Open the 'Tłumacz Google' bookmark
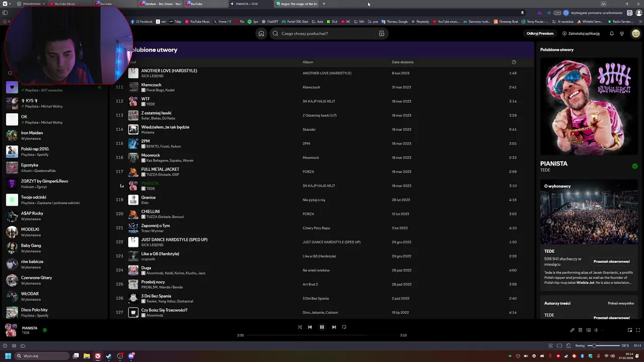 (394, 22)
